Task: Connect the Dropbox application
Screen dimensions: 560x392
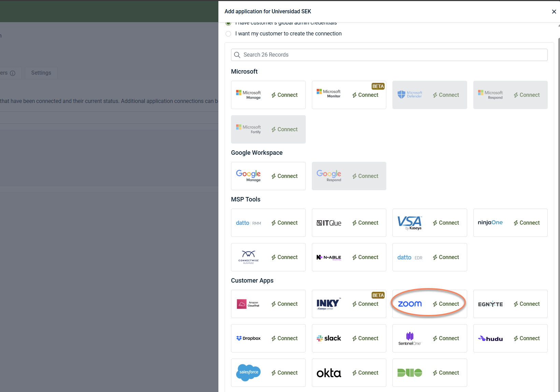Action: tap(285, 338)
